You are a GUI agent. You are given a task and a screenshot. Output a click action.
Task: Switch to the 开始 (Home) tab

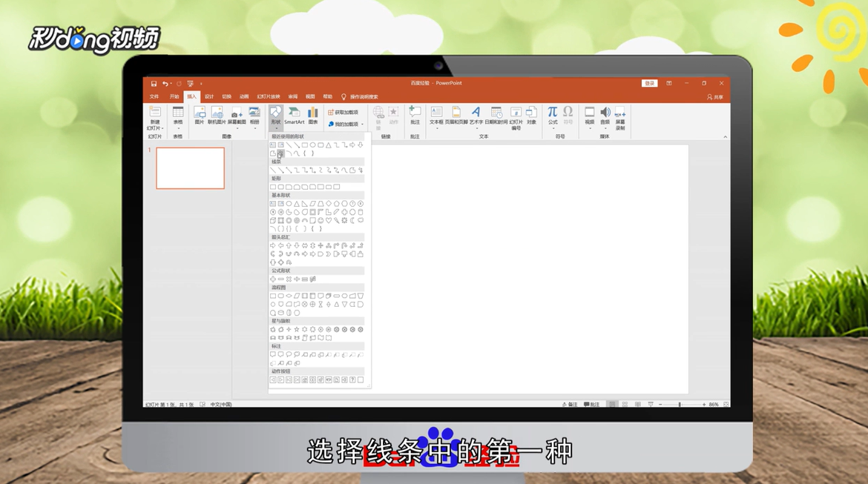tap(174, 97)
